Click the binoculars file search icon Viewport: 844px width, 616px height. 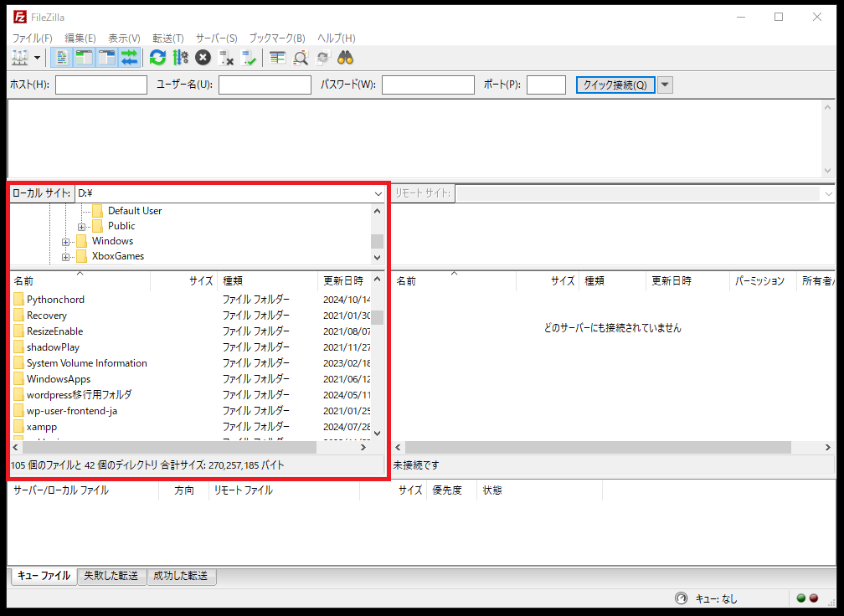pyautogui.click(x=345, y=58)
